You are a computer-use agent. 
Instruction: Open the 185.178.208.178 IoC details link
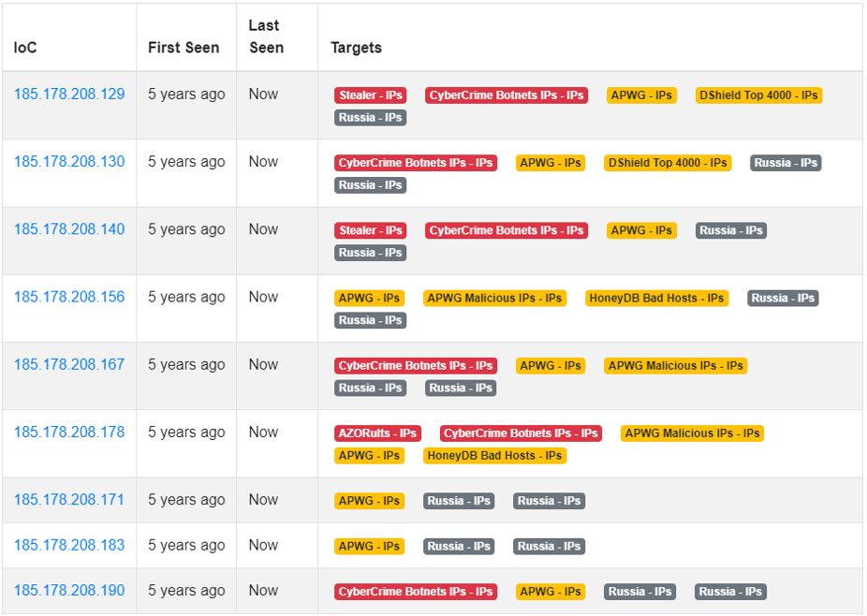69,432
